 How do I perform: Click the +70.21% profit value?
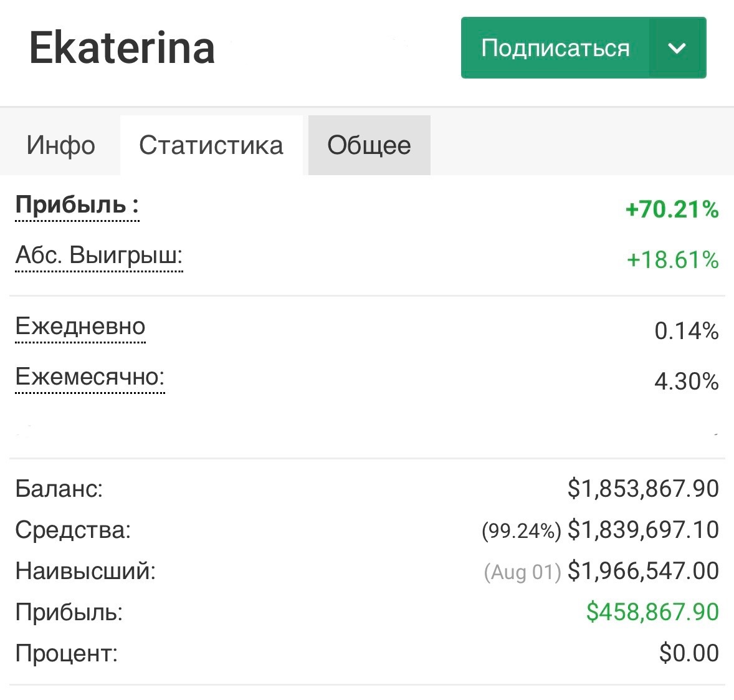click(672, 209)
